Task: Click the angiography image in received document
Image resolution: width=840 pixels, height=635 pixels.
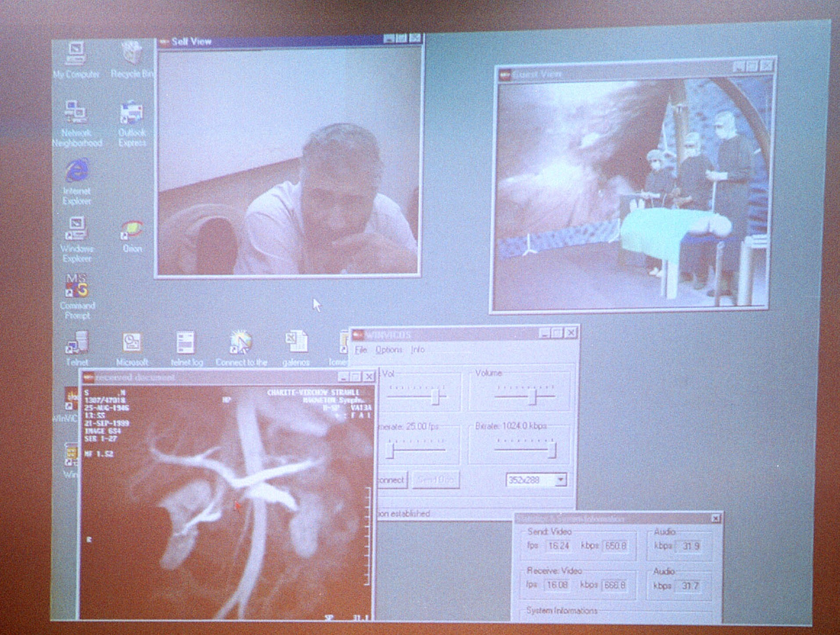Action: coord(227,502)
